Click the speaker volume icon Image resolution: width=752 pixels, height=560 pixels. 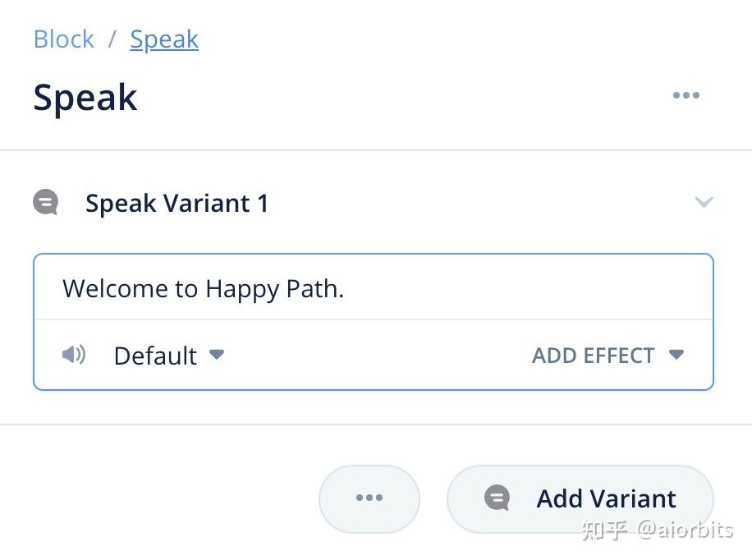pos(74,355)
